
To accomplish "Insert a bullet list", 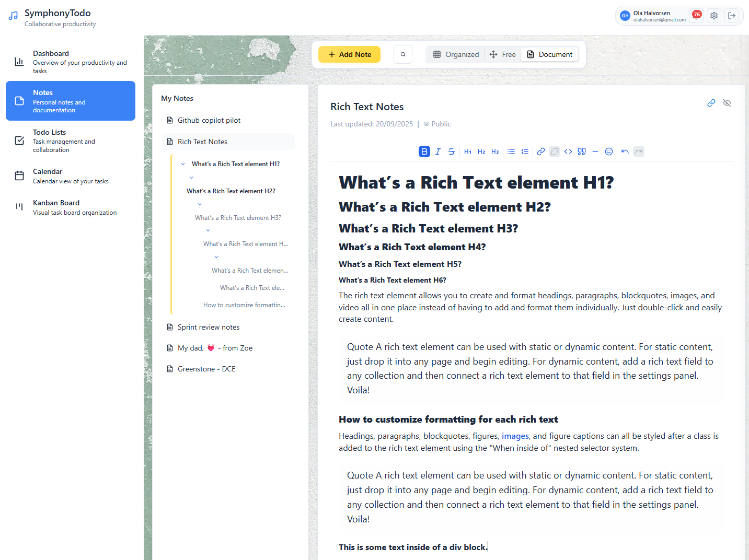I will [x=511, y=151].
